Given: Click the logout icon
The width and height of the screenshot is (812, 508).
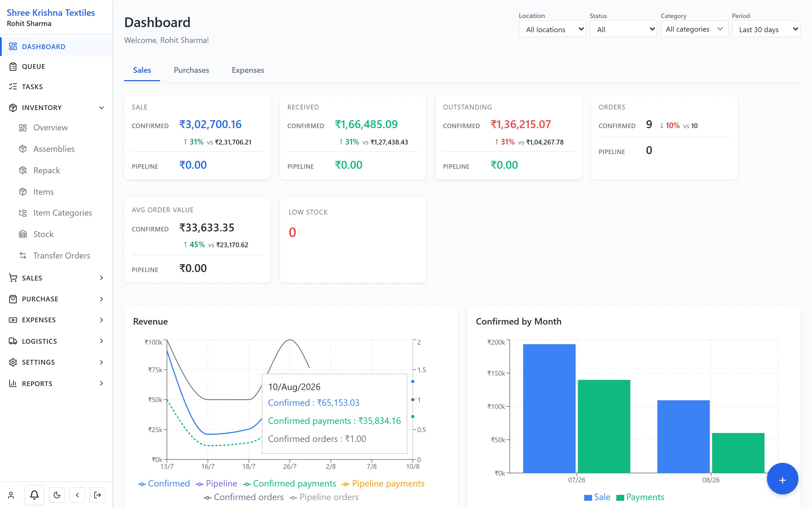Looking at the screenshot, I should click(x=98, y=495).
